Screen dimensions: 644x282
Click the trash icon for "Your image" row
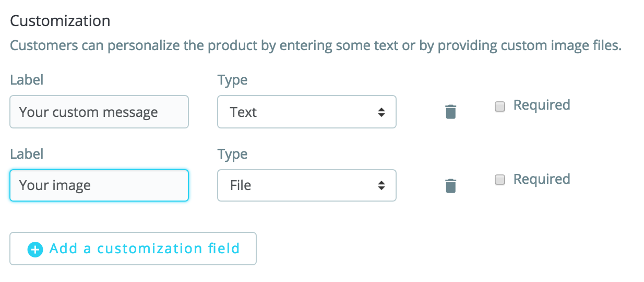pos(450,186)
